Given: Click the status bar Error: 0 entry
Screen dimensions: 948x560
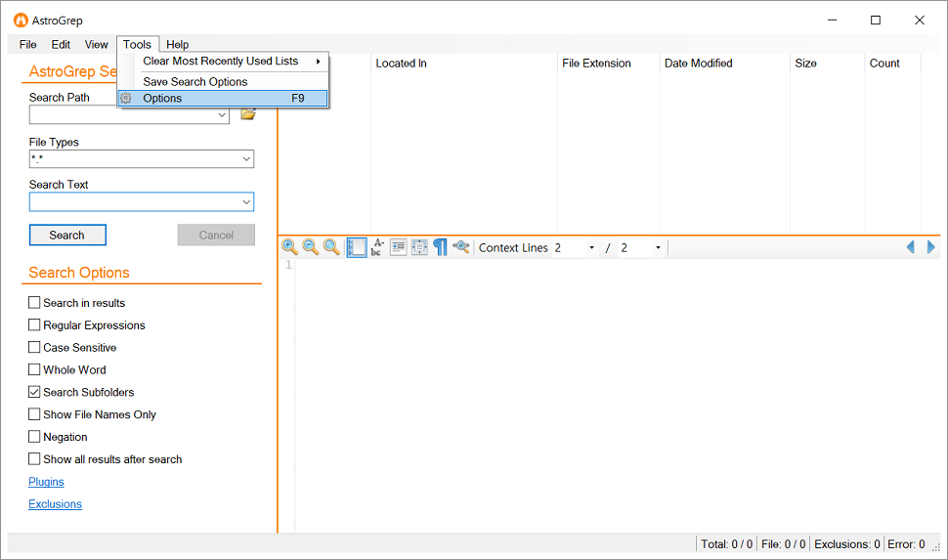Looking at the screenshot, I should [x=906, y=544].
